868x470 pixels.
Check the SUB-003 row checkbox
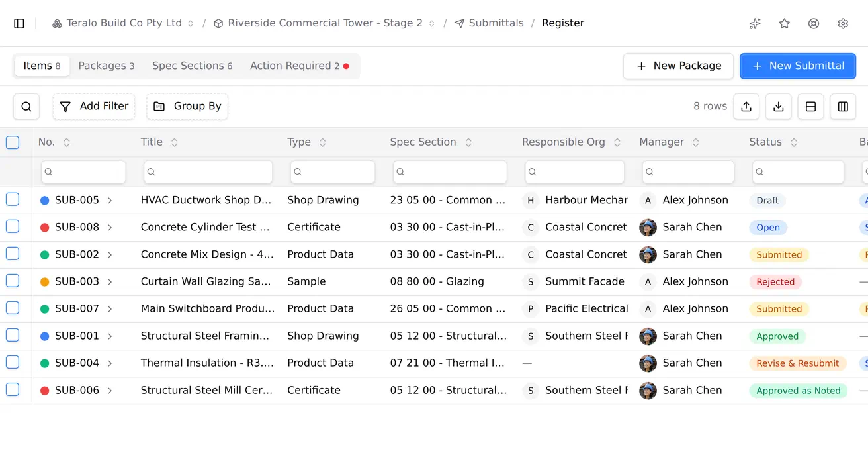pyautogui.click(x=13, y=281)
